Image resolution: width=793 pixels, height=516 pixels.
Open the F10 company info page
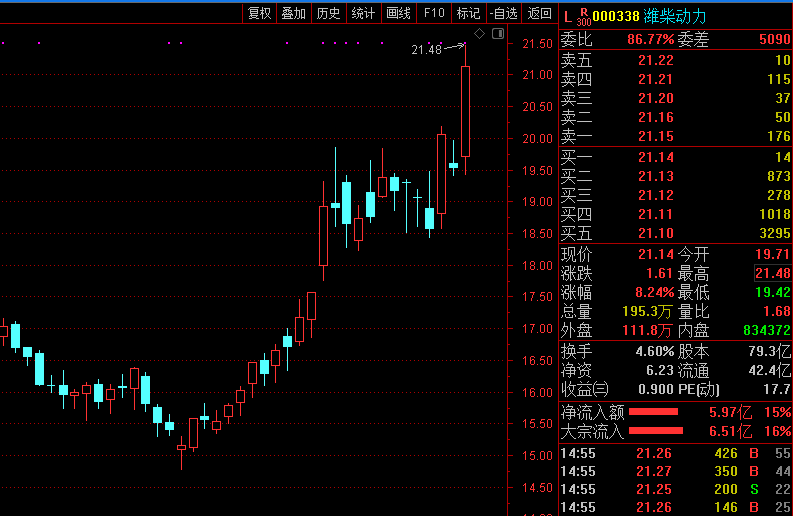[x=433, y=13]
